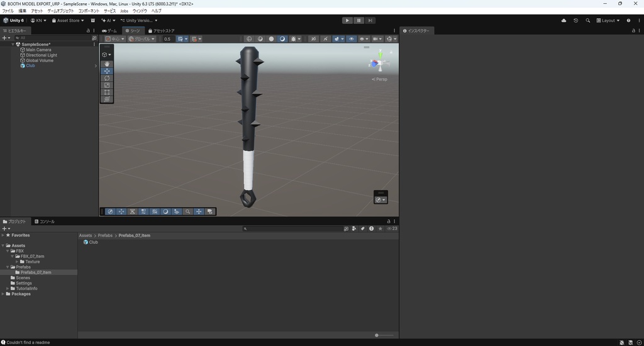The image size is (644, 346).
Task: Select Main Camera in hierarchy
Action: pyautogui.click(x=38, y=50)
